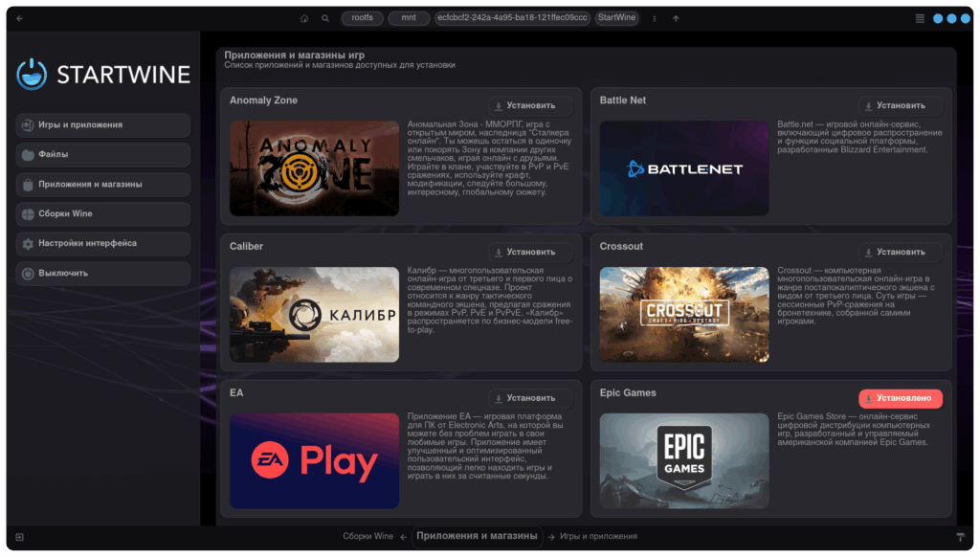Viewport: 980px width, 557px height.
Task: Select Приложения и магазины in the bottom bar
Action: 477,536
